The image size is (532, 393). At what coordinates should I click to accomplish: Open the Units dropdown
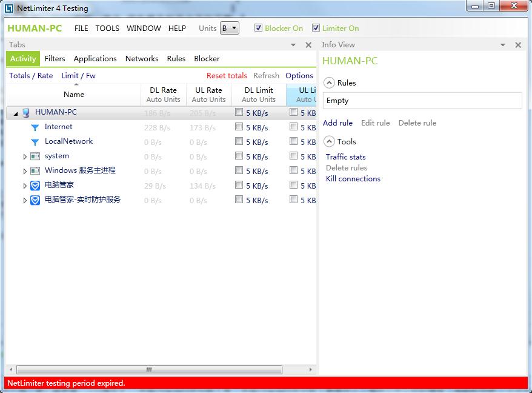click(x=230, y=28)
